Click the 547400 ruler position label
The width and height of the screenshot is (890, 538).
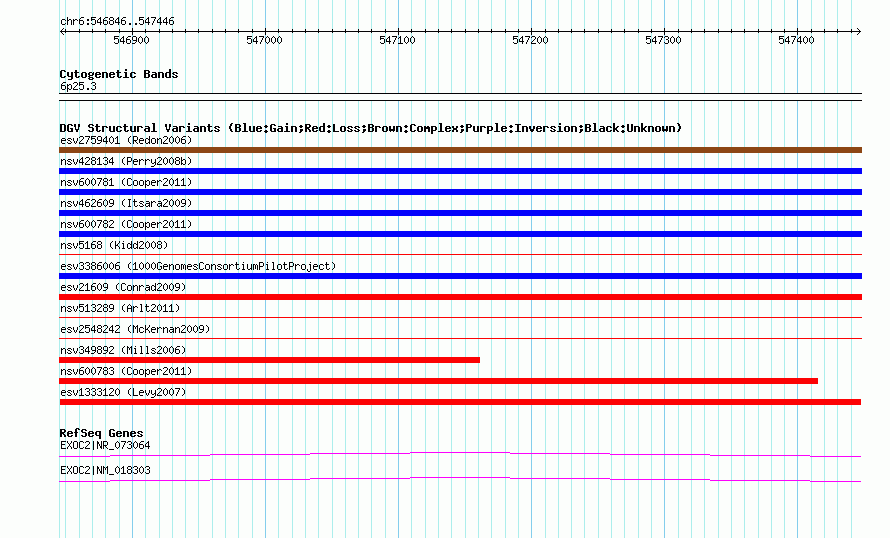(x=796, y=40)
